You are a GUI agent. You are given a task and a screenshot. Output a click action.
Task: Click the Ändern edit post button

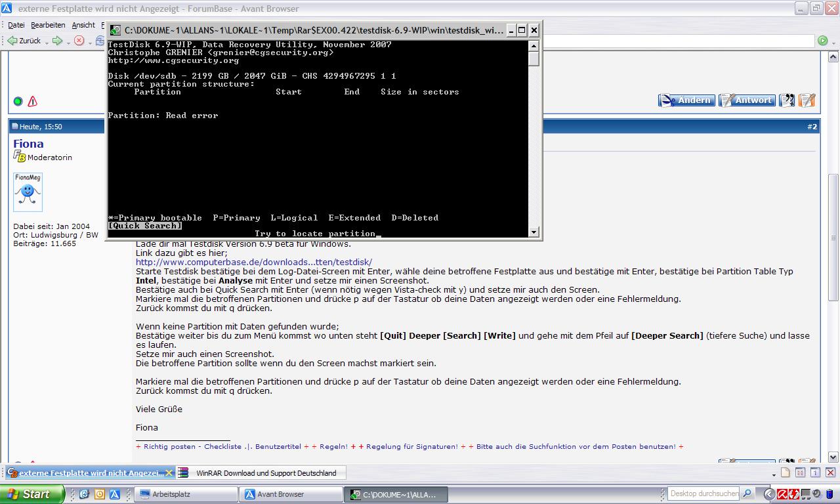point(686,100)
